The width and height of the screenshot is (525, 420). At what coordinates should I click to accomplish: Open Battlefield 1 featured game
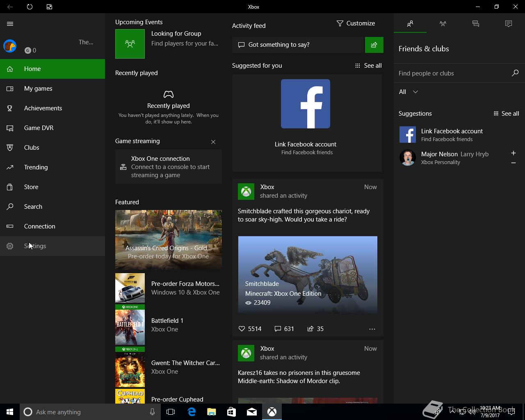[169, 325]
